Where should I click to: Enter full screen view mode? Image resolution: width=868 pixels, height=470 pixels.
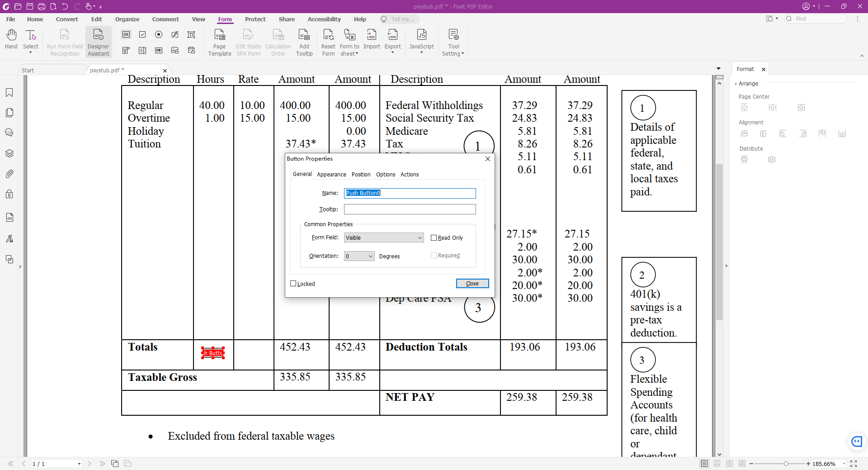[854, 464]
